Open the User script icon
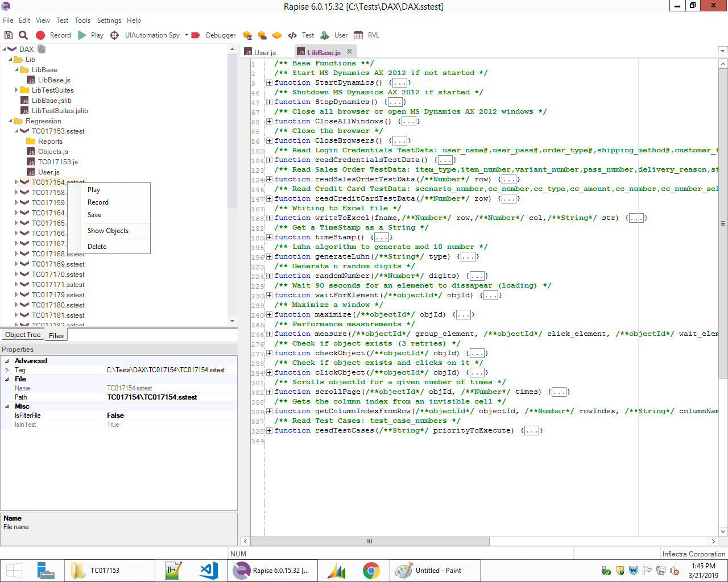728x582 pixels. (x=325, y=35)
